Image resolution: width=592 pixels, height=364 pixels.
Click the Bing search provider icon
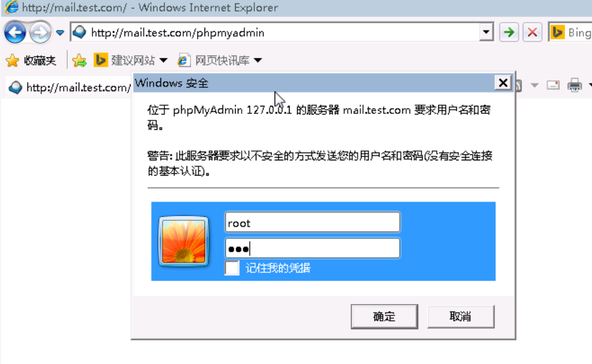[557, 33]
